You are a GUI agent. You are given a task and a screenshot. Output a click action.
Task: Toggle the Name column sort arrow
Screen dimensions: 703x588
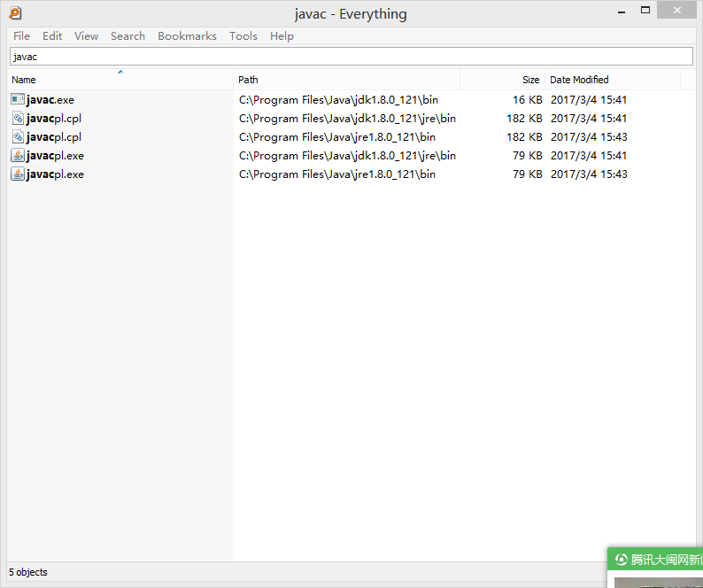coord(120,72)
